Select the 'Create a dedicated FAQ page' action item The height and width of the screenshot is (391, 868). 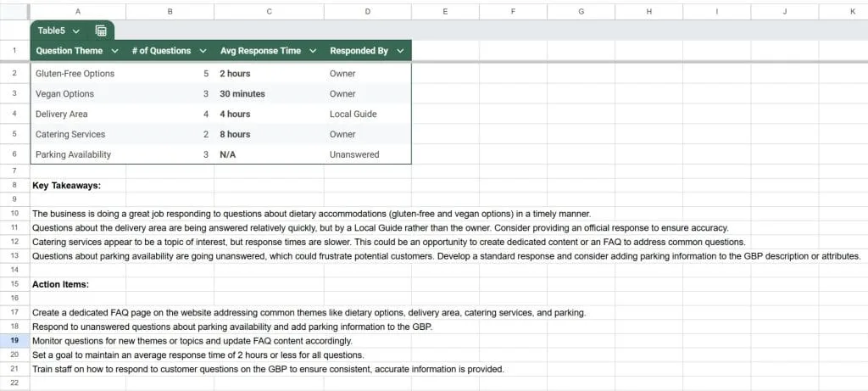pyautogui.click(x=309, y=313)
